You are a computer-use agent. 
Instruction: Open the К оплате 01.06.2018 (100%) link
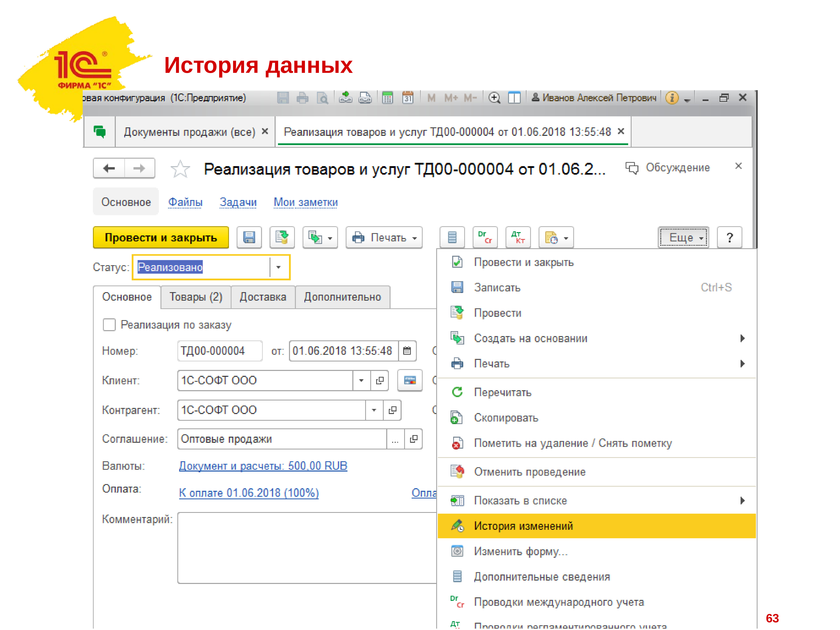(249, 493)
